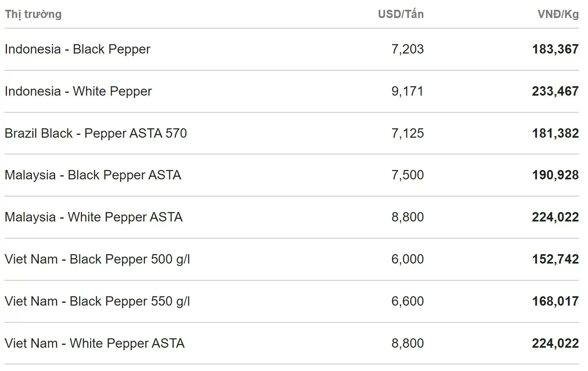This screenshot has height=371, width=588.
Task: Click the "USD/Tấn" column header
Action: click(x=400, y=14)
